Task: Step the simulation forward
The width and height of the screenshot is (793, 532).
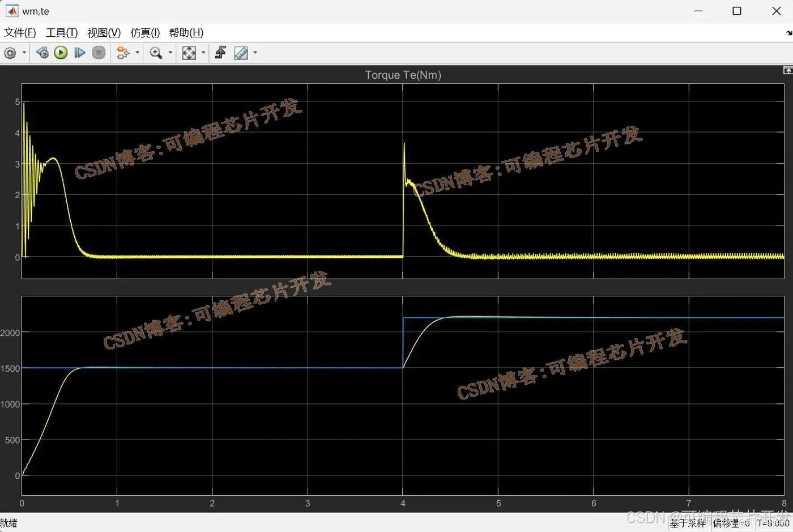Action: click(x=80, y=53)
